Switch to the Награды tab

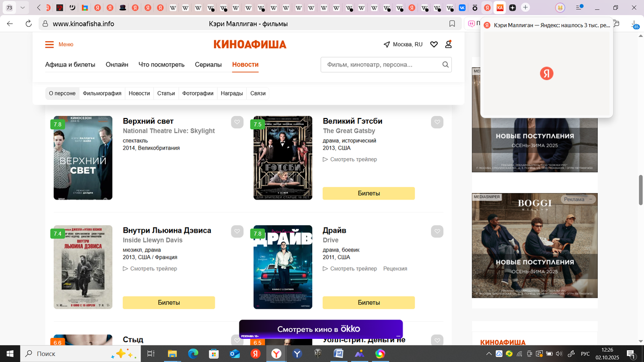tap(232, 93)
